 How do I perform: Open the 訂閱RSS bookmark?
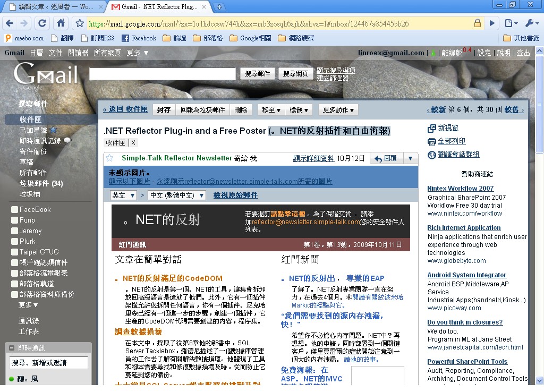tap(98, 38)
